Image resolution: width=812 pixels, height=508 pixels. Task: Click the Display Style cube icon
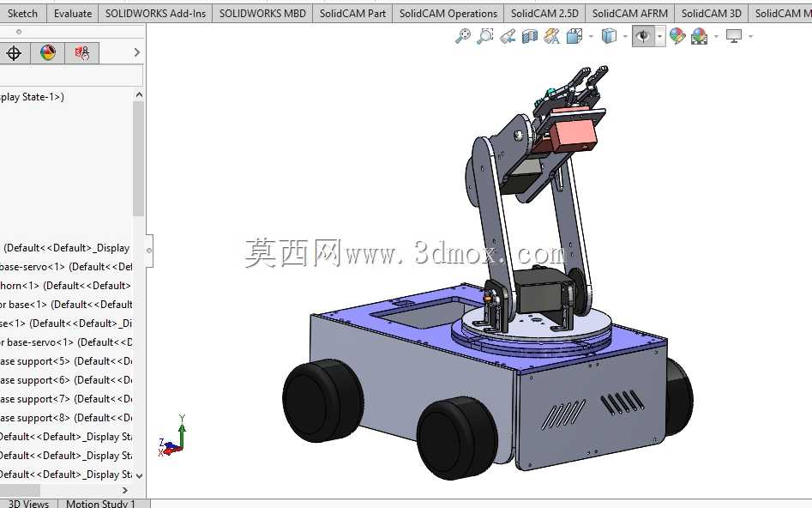click(x=609, y=36)
